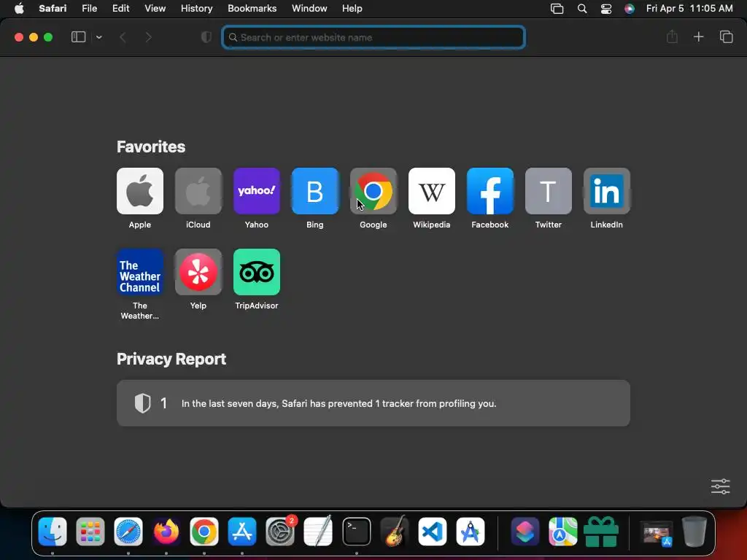Open the Facebook favorite
Image resolution: width=747 pixels, height=560 pixels.
pyautogui.click(x=489, y=191)
